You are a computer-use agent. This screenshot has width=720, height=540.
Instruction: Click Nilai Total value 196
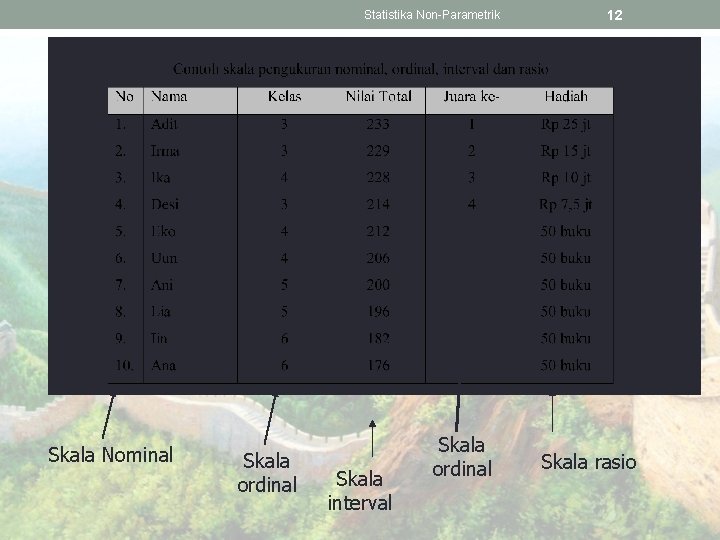point(378,312)
